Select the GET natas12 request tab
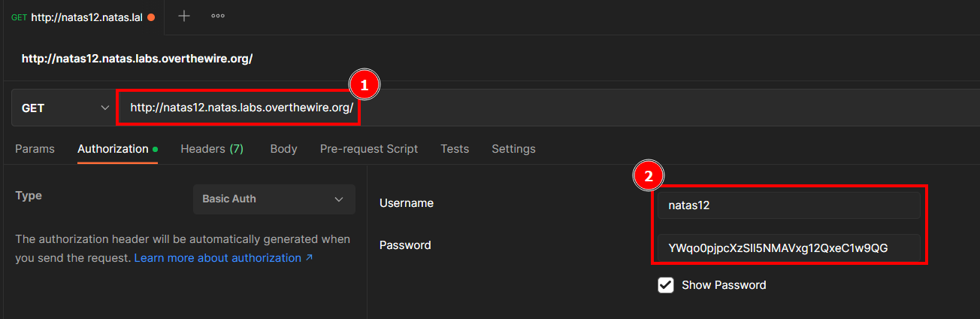Viewport: 980px width, 319px height. click(79, 17)
